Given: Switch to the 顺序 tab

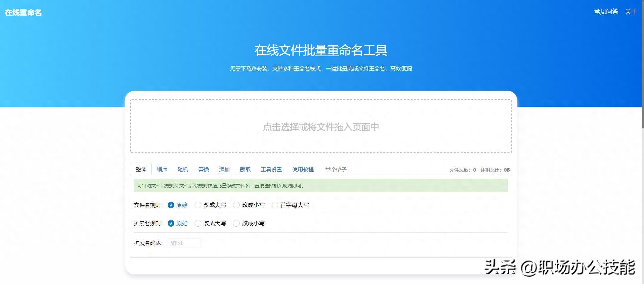Looking at the screenshot, I should (x=162, y=170).
